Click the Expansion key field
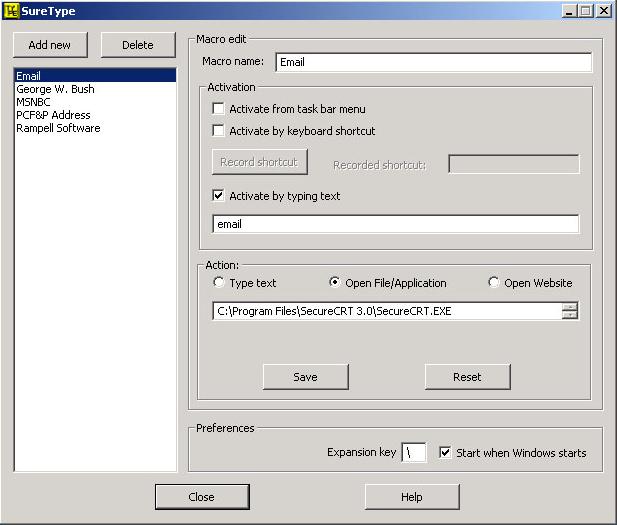Image resolution: width=617 pixels, height=525 pixels. pos(414,452)
